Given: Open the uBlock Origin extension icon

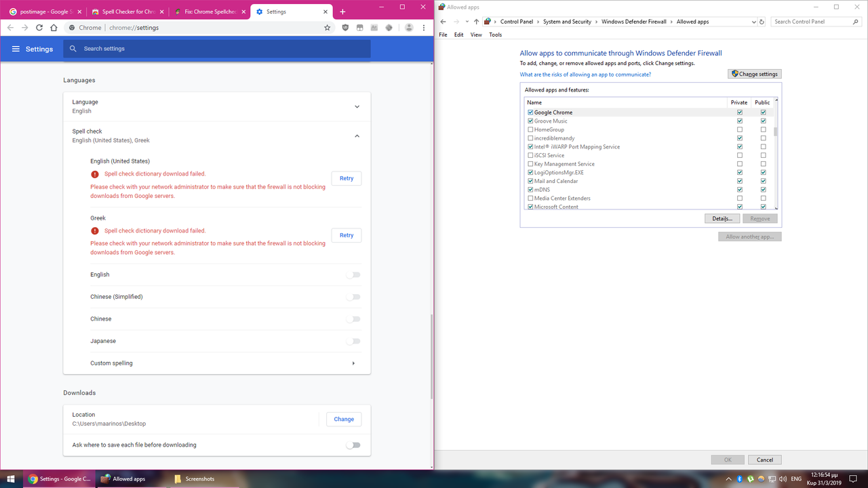Looking at the screenshot, I should [345, 28].
